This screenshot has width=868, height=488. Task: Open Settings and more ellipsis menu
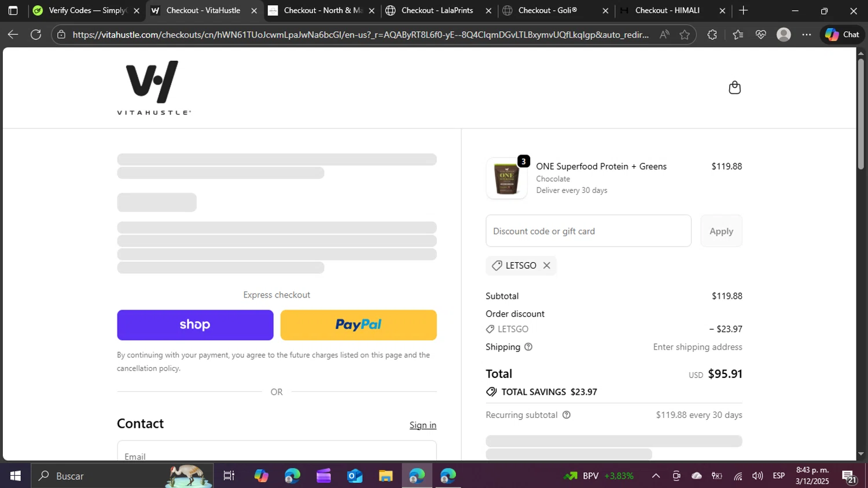click(x=807, y=35)
